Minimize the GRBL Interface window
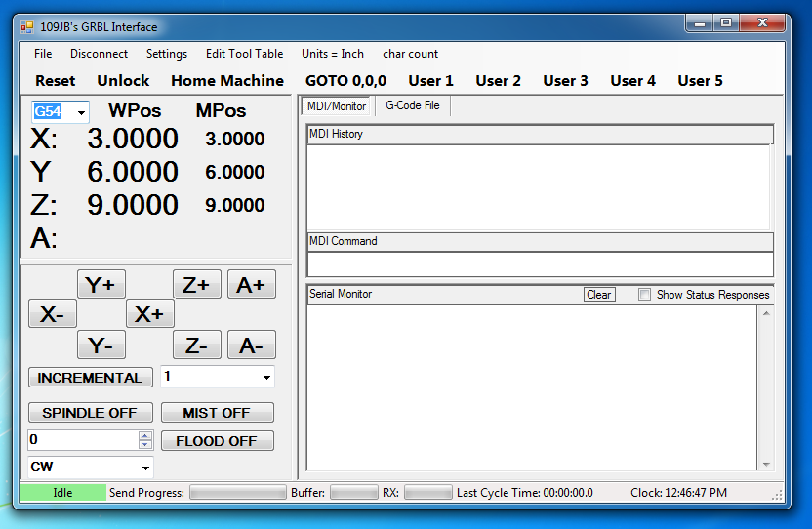The height and width of the screenshot is (529, 812). tap(700, 23)
